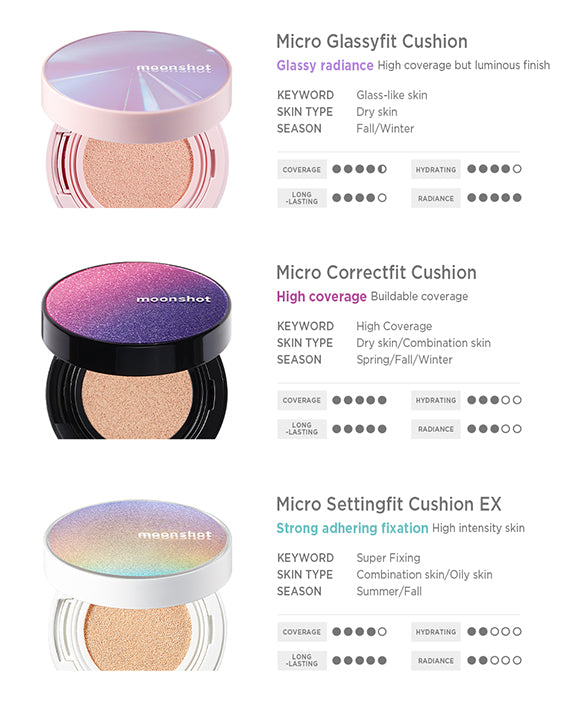Viewport: 576px width, 706px height.
Task: Click Settingfit Combination skin/Oily skin text
Action: point(424,575)
